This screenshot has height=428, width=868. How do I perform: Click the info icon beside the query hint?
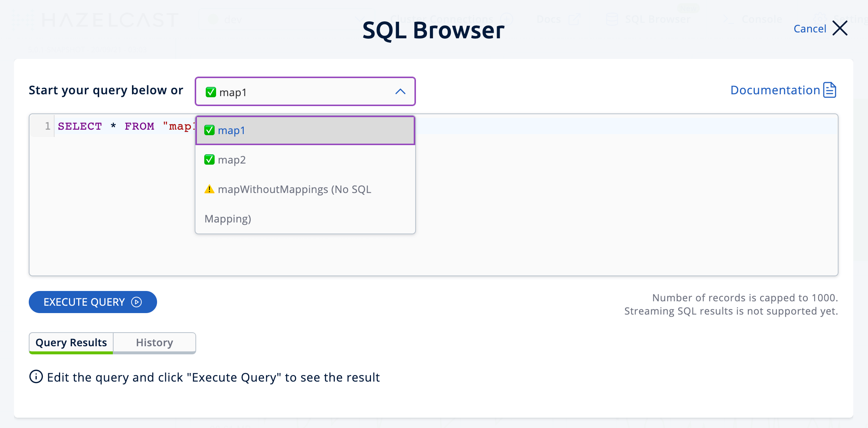(36, 377)
